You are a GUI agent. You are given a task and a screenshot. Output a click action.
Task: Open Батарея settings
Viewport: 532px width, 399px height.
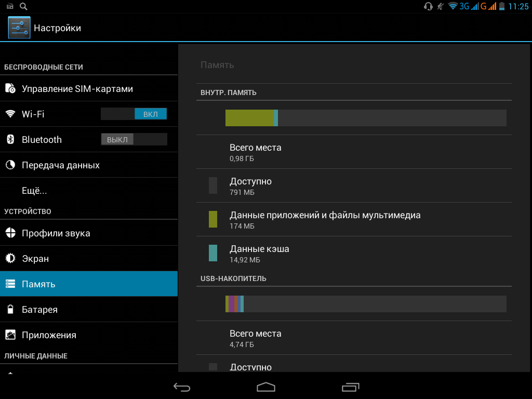tap(89, 309)
